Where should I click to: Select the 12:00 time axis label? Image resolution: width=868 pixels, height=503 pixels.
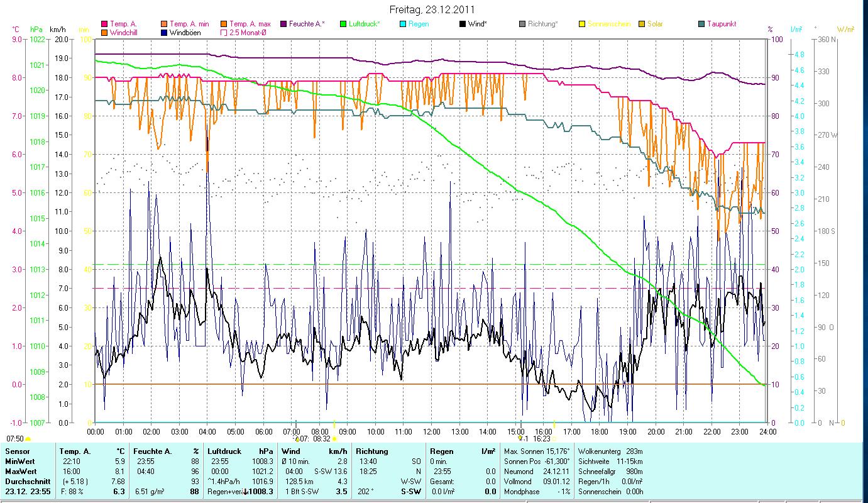click(x=432, y=431)
